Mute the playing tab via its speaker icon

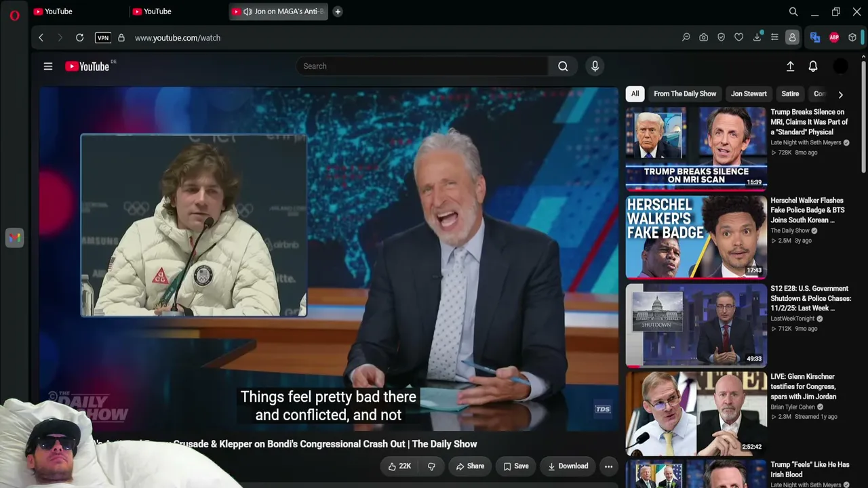[248, 12]
